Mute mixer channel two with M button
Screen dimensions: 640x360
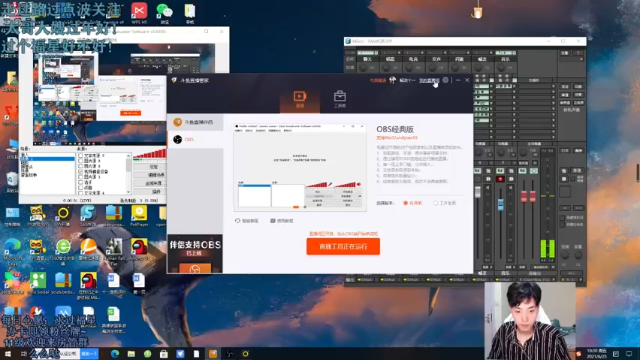[500, 171]
